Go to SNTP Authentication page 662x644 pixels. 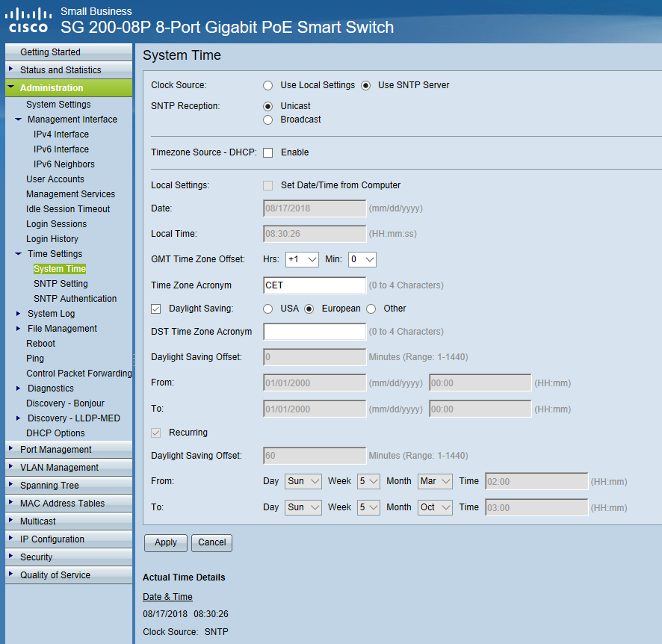[75, 299]
